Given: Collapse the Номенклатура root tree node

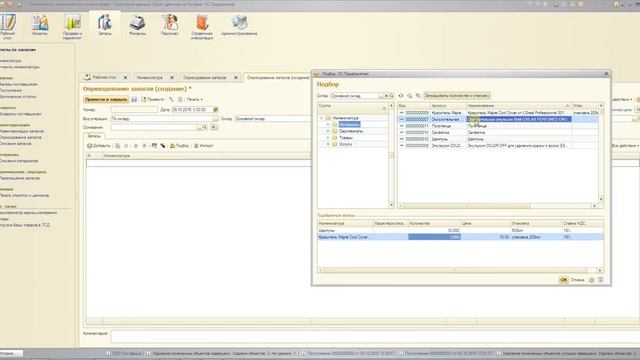Looking at the screenshot, I should point(321,118).
